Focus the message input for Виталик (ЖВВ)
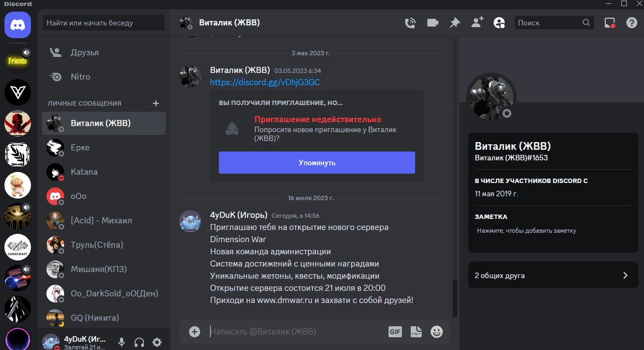This screenshot has width=644, height=350. click(x=296, y=332)
